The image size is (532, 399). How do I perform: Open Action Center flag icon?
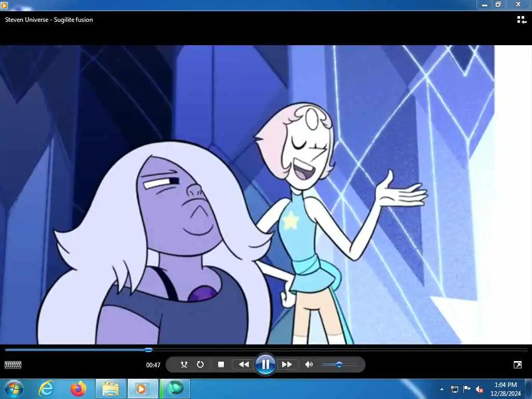point(467,389)
